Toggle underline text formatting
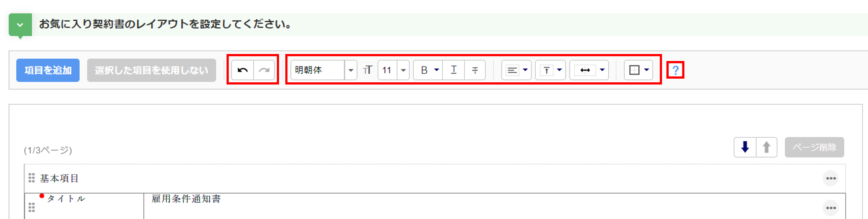 453,70
